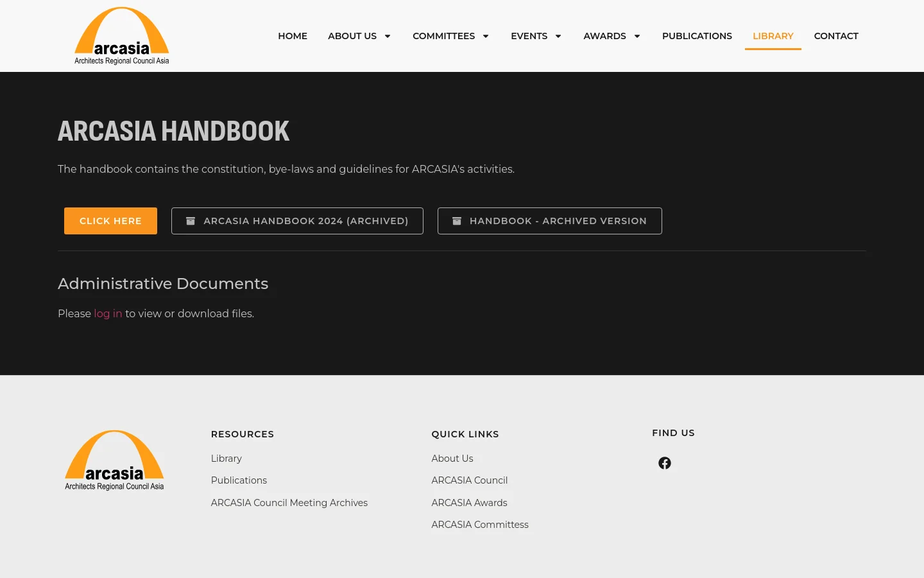Image resolution: width=924 pixels, height=578 pixels.
Task: Open ARCASIA Council Meeting Archives link
Action: (x=289, y=503)
